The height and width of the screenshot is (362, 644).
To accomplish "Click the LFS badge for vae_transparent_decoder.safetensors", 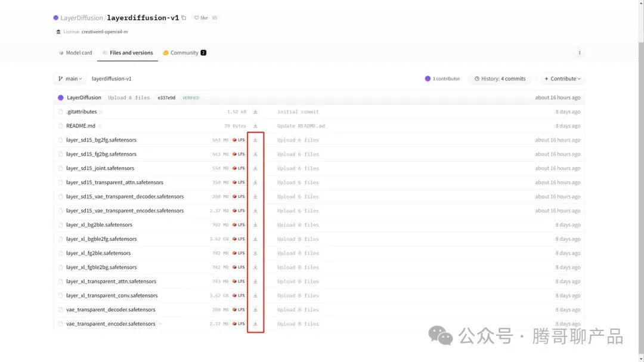I will [x=239, y=310].
